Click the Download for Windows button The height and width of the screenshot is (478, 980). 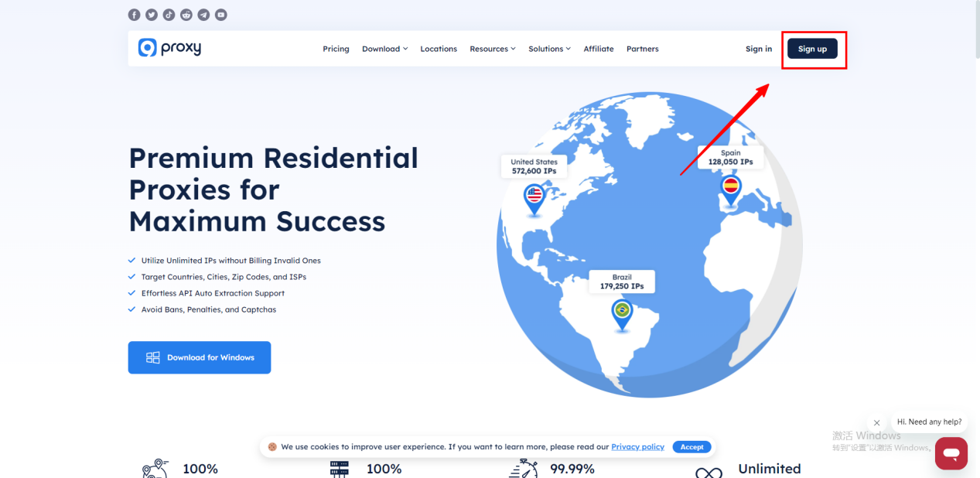(200, 357)
